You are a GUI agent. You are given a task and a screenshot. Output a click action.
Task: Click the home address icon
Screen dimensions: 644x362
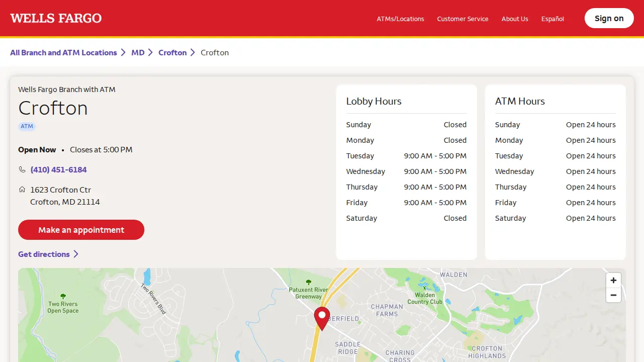(x=22, y=190)
